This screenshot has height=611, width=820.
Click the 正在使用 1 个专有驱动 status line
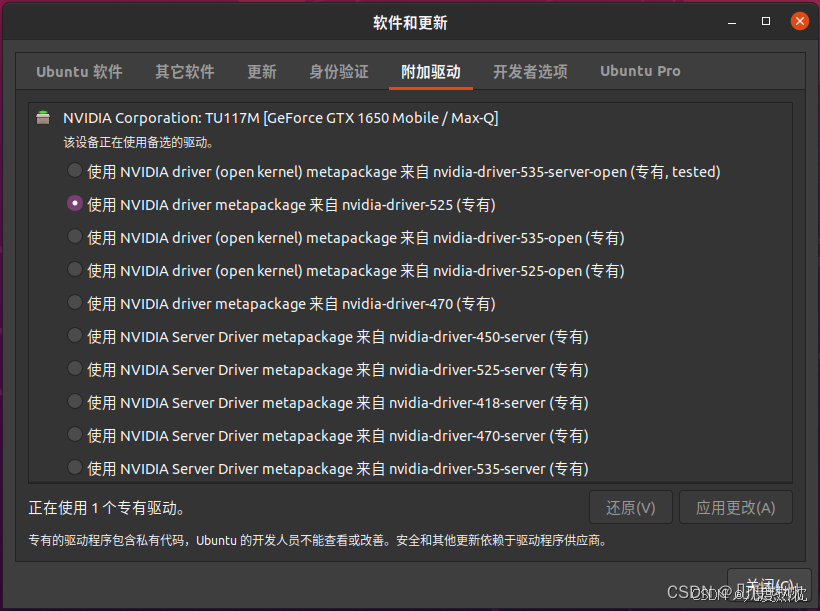(106, 508)
